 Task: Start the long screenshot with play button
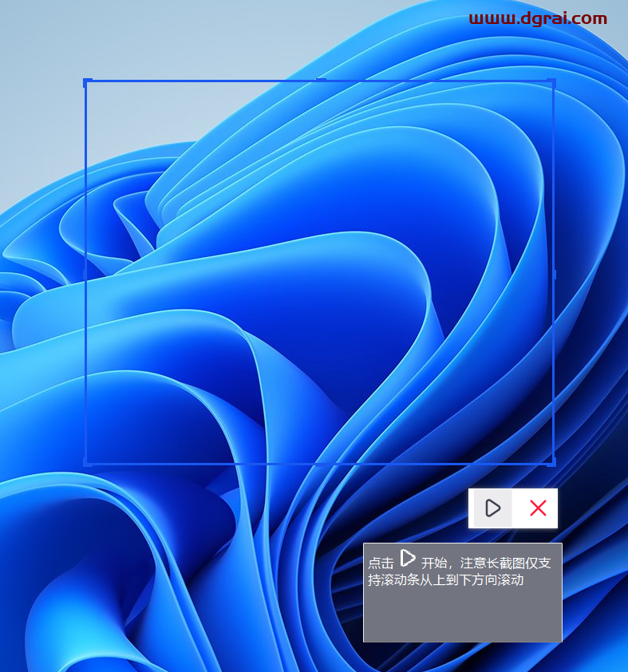pyautogui.click(x=492, y=508)
